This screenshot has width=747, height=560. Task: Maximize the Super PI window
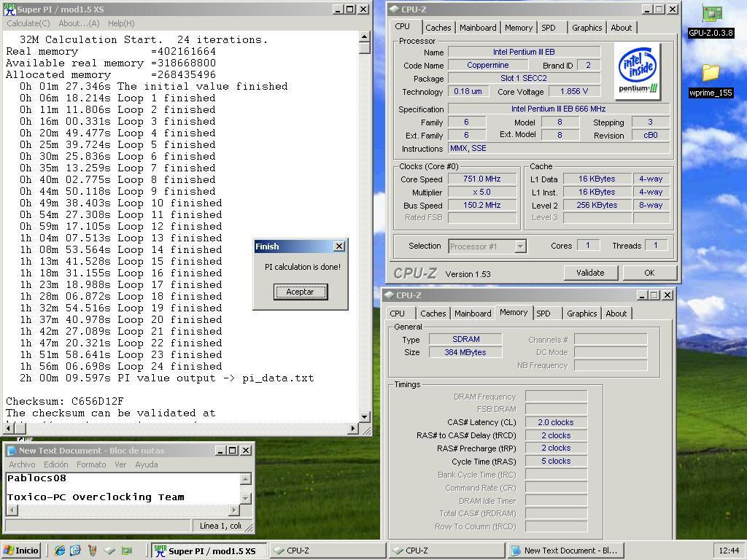click(x=350, y=9)
